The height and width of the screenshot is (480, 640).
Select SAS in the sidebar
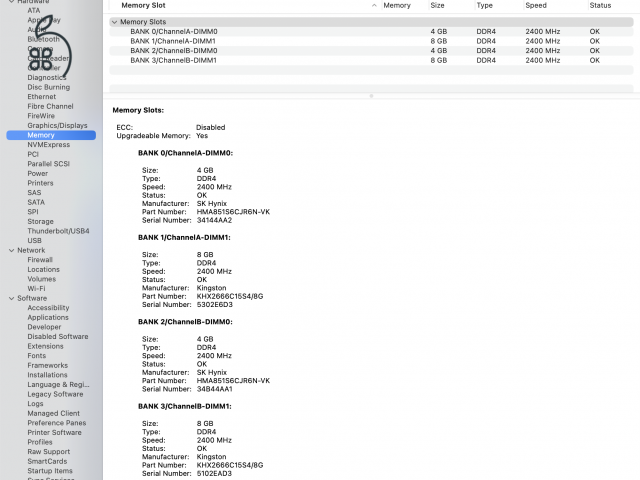[x=34, y=193]
